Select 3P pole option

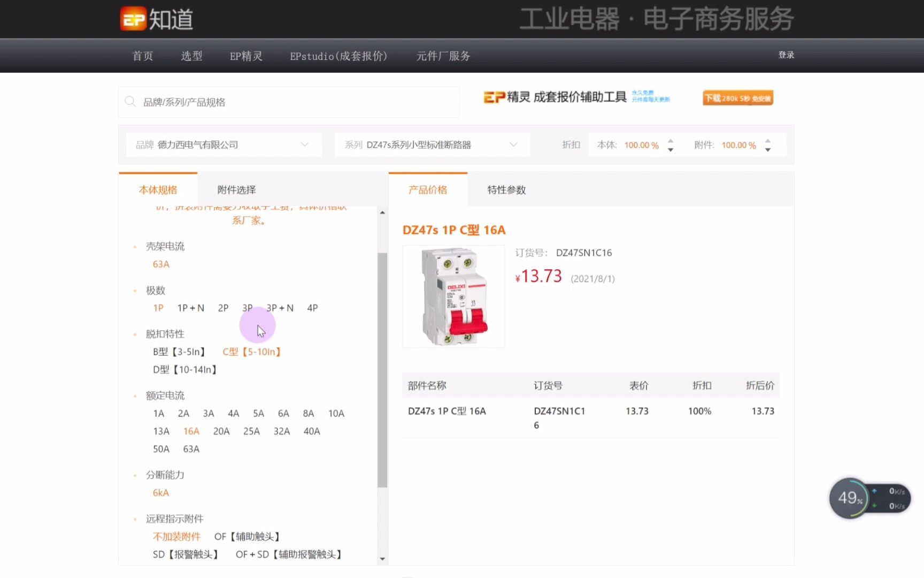[247, 308]
